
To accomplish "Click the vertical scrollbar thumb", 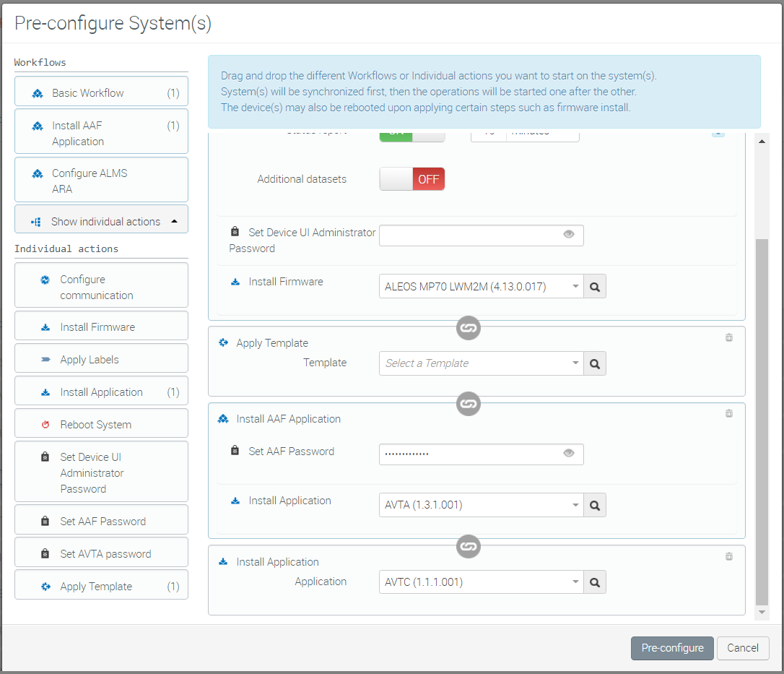I will click(762, 419).
